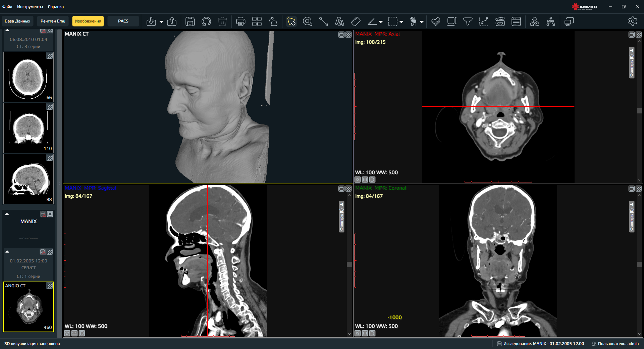
Task: Expand the Фильтры (0) panel in Axial viewport
Action: click(x=632, y=63)
